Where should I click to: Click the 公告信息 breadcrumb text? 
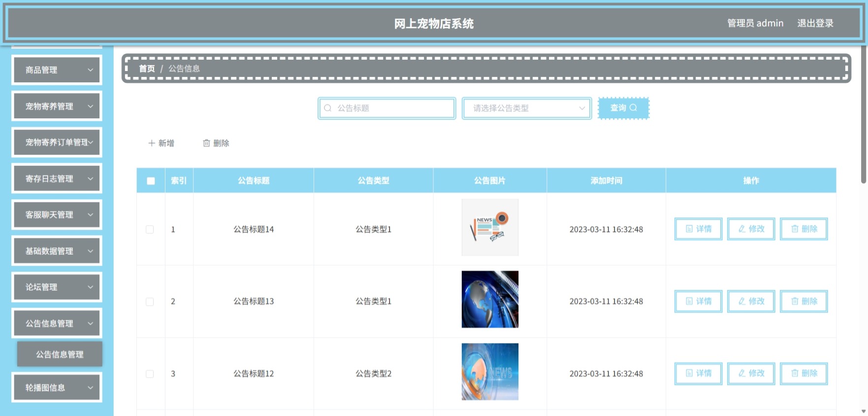point(184,69)
